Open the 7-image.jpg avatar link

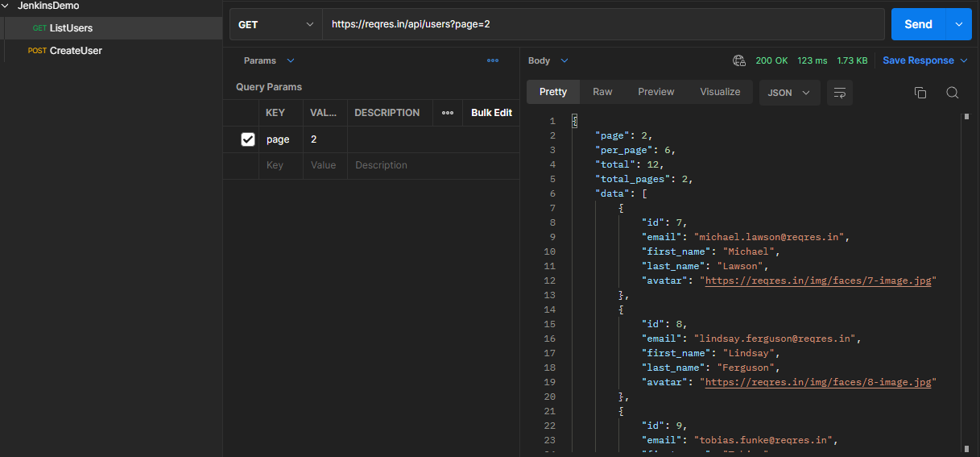819,280
